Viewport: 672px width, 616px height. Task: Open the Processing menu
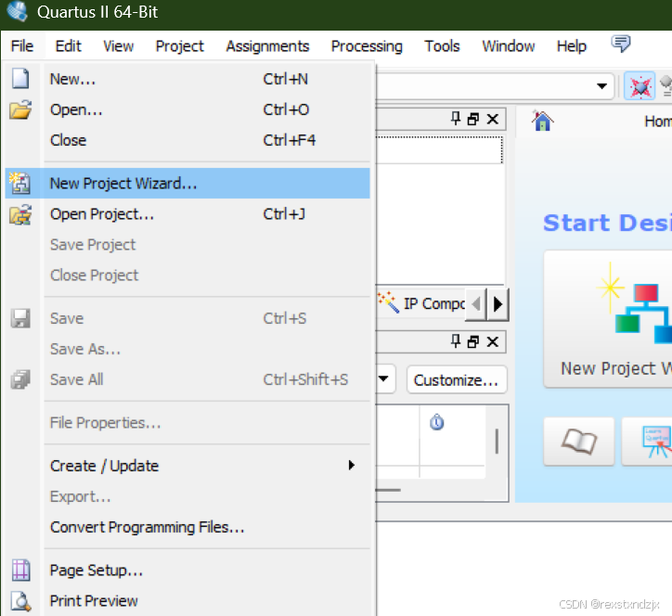(367, 45)
